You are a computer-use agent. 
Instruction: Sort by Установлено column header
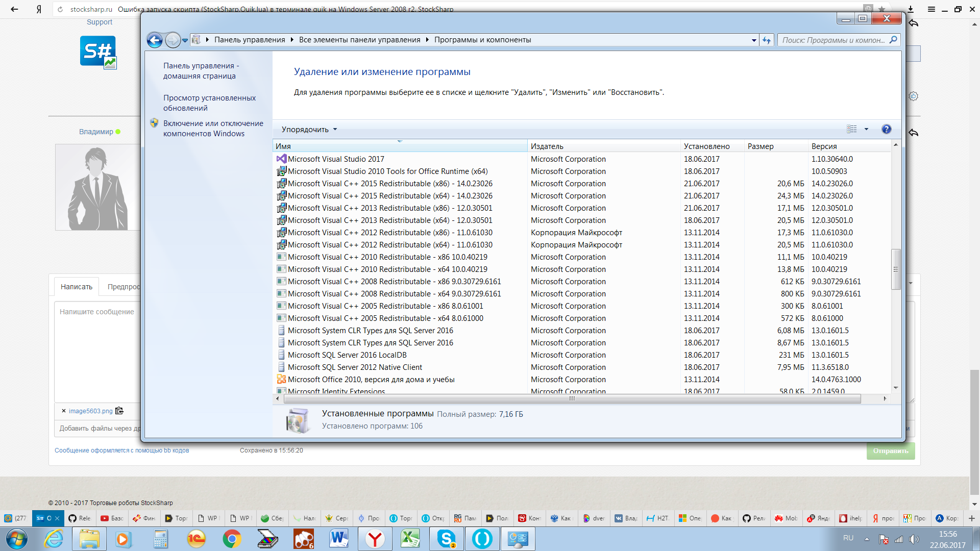[713, 146]
